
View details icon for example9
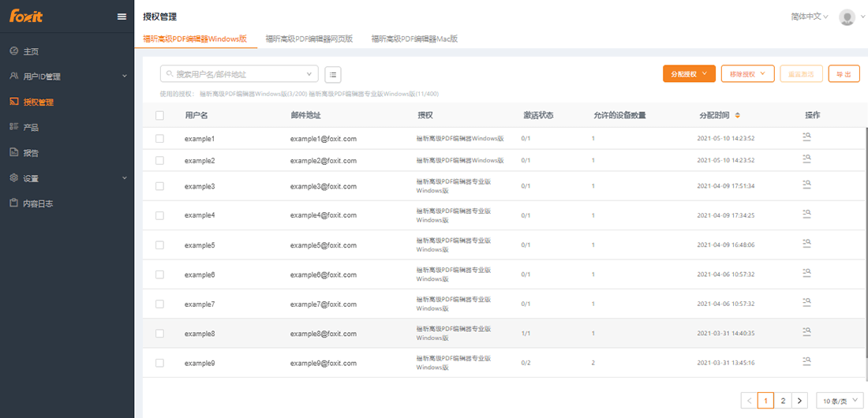coord(806,363)
